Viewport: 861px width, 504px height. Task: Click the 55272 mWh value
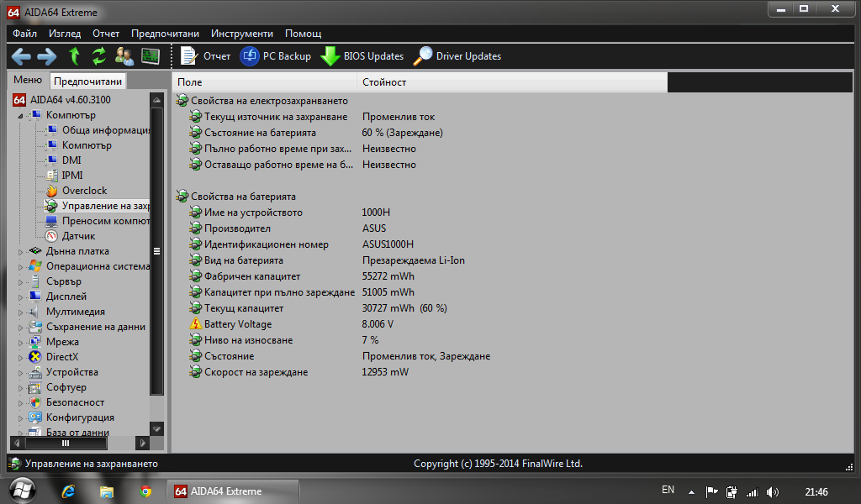coord(388,276)
